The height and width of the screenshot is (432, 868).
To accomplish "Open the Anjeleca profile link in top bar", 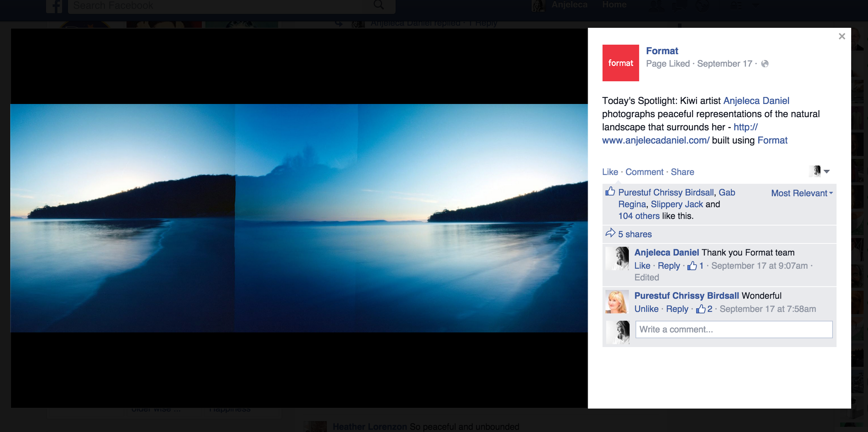I will [x=569, y=5].
